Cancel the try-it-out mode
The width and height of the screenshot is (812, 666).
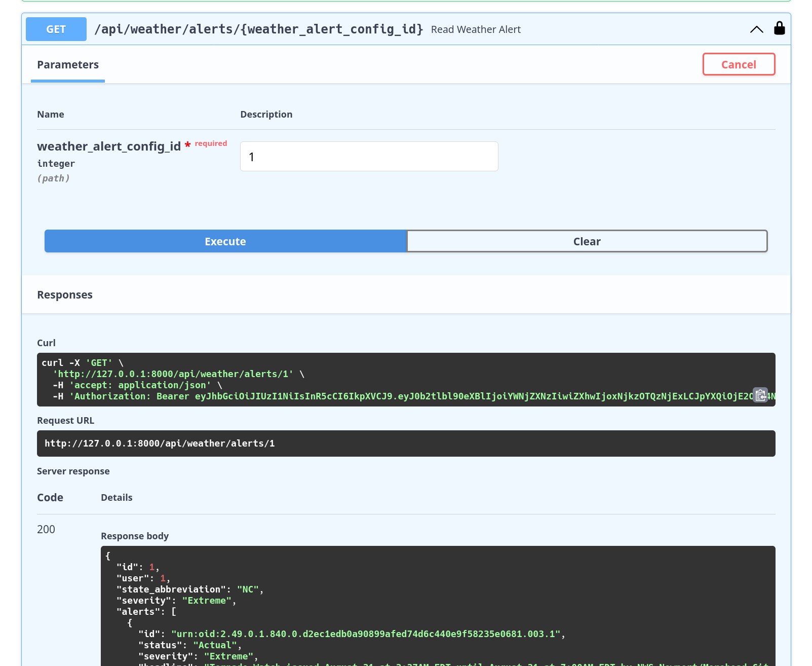click(739, 64)
